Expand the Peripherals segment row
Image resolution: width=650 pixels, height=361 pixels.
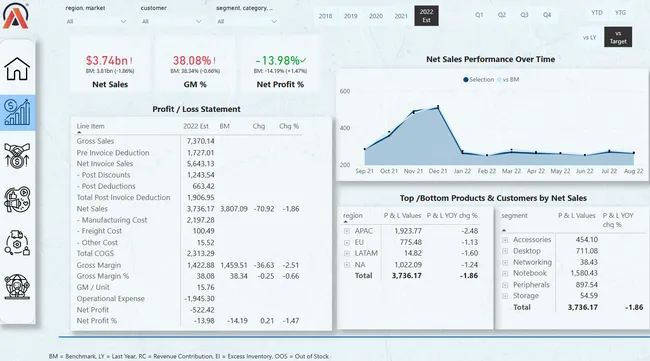pyautogui.click(x=505, y=285)
